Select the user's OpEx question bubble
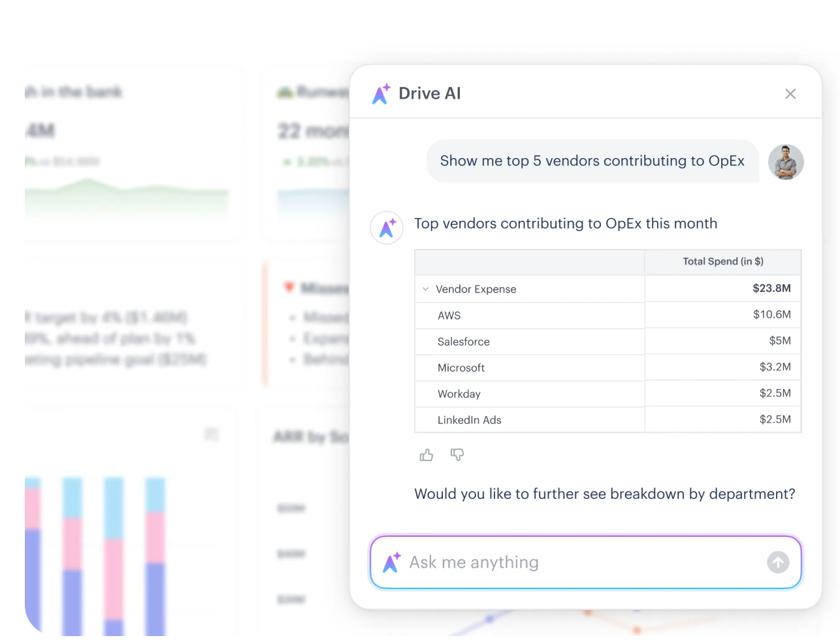 [x=592, y=161]
